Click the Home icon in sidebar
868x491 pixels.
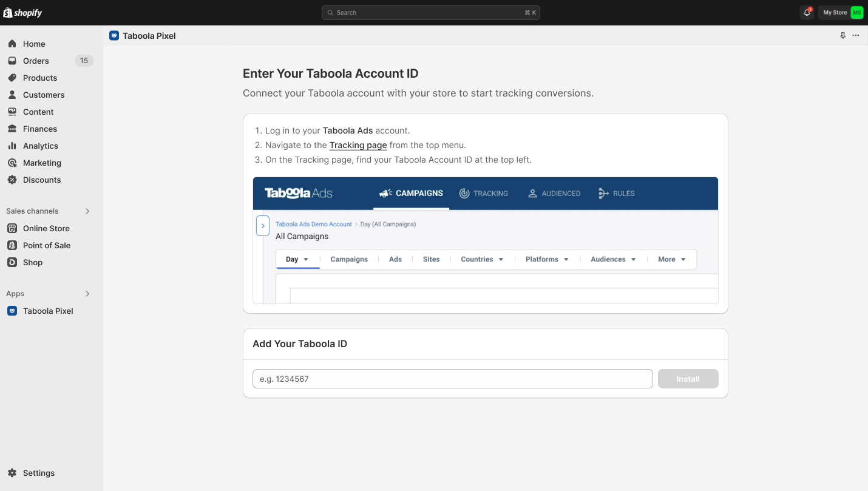pyautogui.click(x=12, y=44)
